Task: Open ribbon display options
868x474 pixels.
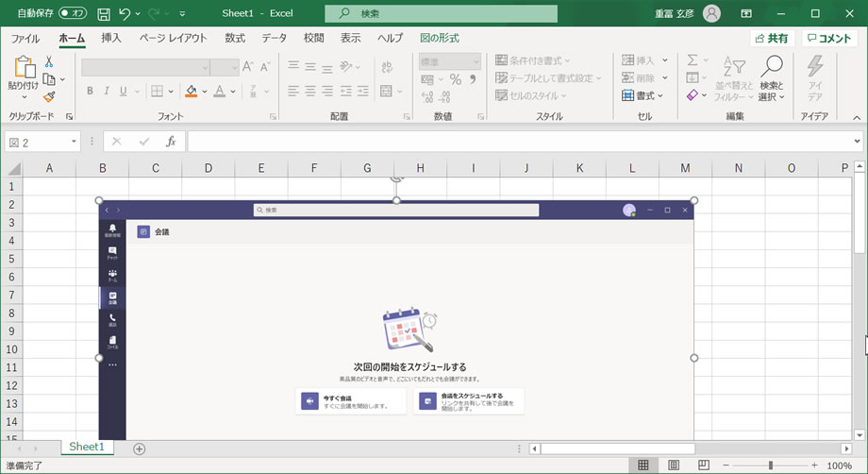Action: click(x=746, y=13)
